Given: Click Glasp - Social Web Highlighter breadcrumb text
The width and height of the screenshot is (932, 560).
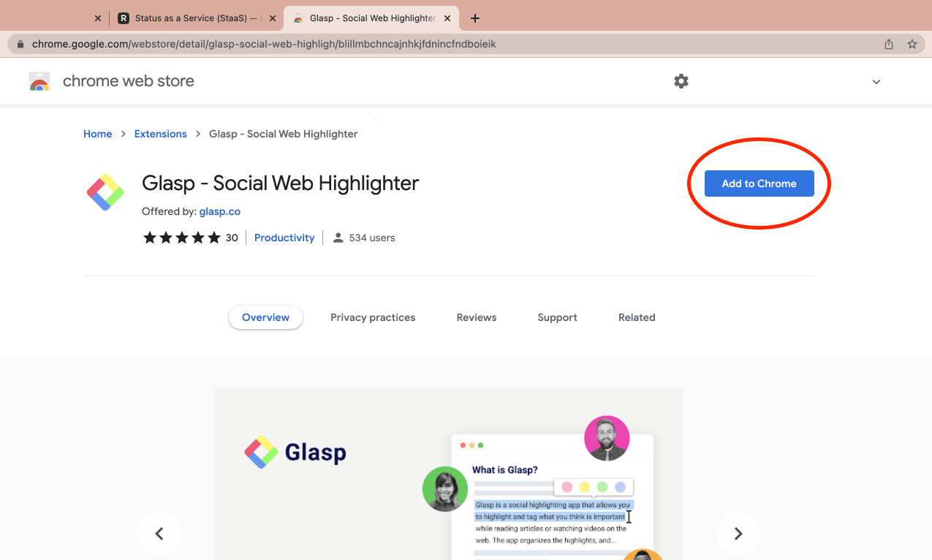Looking at the screenshot, I should [283, 134].
